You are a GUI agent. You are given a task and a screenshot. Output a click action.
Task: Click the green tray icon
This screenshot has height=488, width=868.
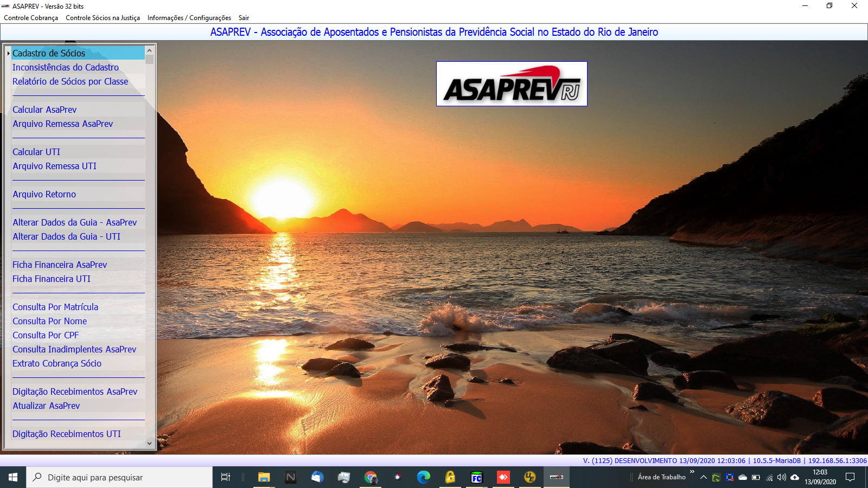[x=716, y=477]
